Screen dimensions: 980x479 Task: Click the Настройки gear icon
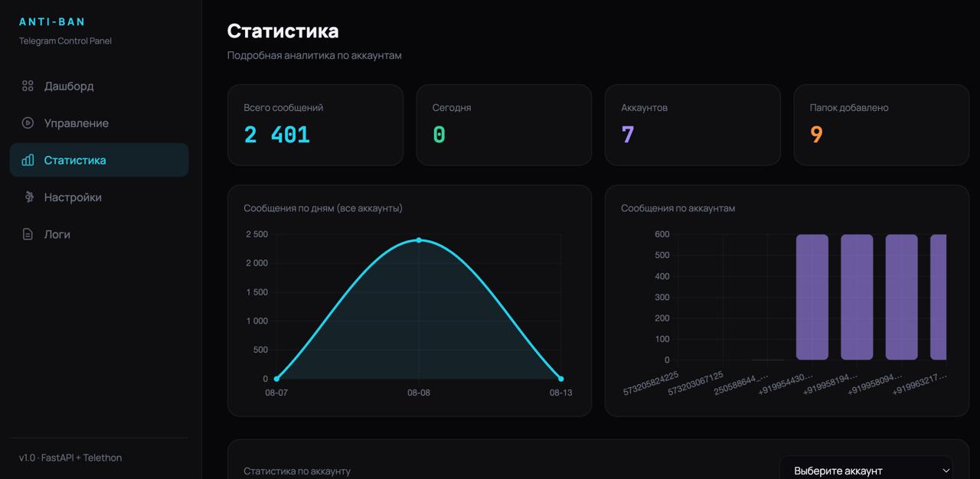click(x=29, y=197)
